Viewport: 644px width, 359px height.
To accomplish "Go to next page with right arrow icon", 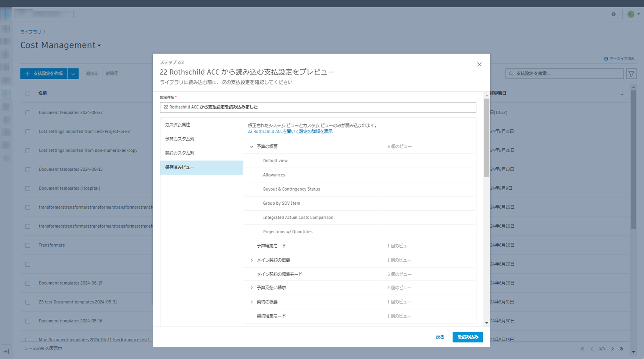I will coord(612,349).
